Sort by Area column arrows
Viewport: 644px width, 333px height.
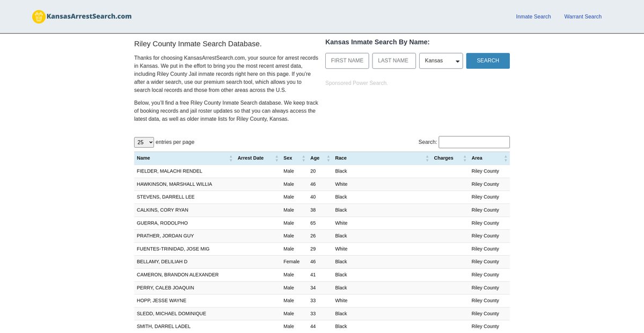[506, 158]
